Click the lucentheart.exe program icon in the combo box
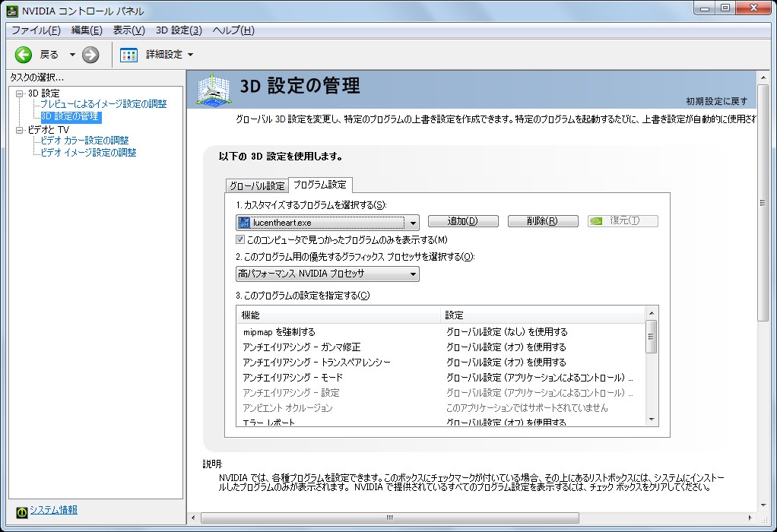Viewport: 777px width, 532px height. 243,223
